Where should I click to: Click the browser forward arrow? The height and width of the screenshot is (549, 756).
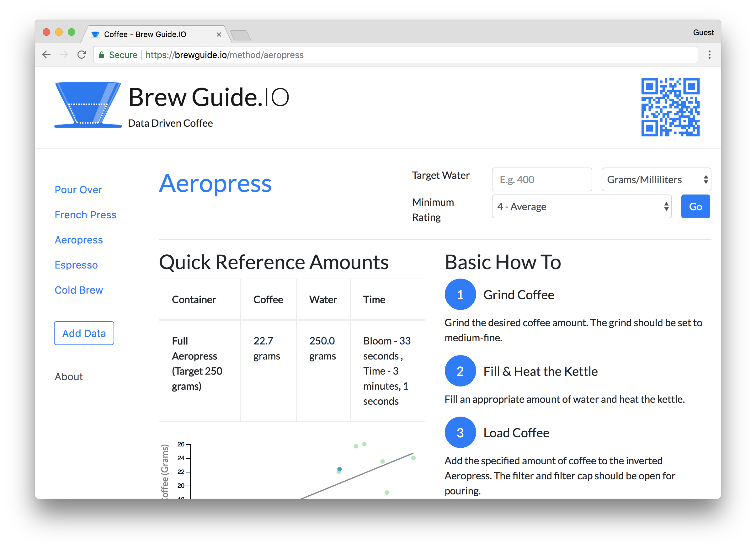(x=64, y=55)
